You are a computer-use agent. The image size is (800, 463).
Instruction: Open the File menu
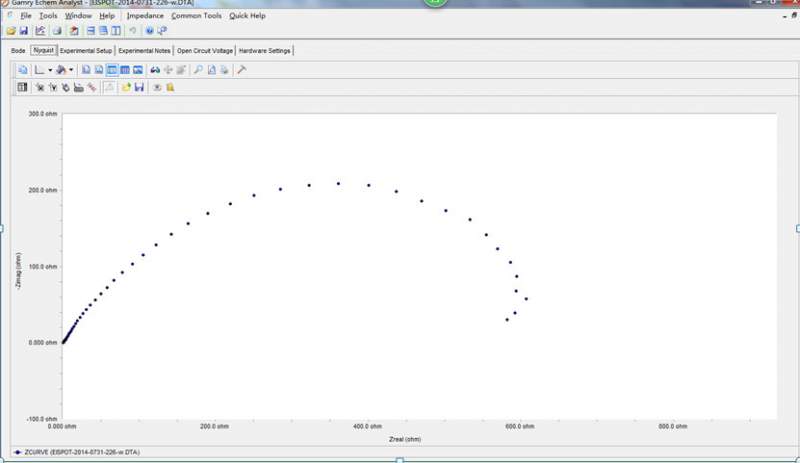click(x=26, y=16)
